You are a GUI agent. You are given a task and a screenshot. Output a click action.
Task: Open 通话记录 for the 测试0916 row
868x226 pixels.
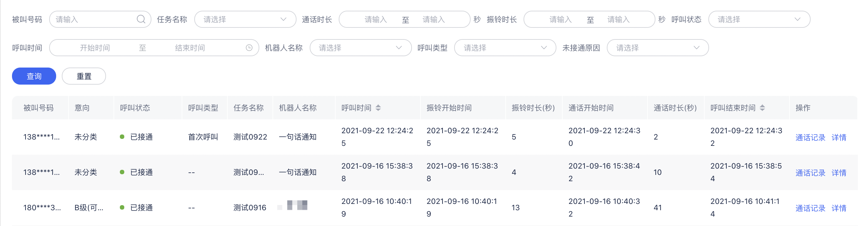[x=810, y=208]
